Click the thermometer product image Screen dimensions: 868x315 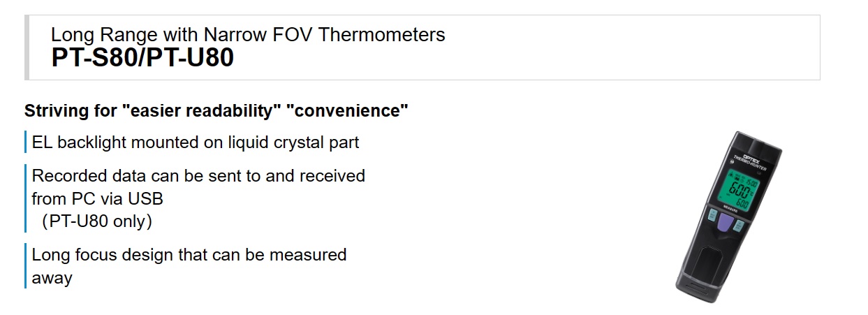point(728,217)
